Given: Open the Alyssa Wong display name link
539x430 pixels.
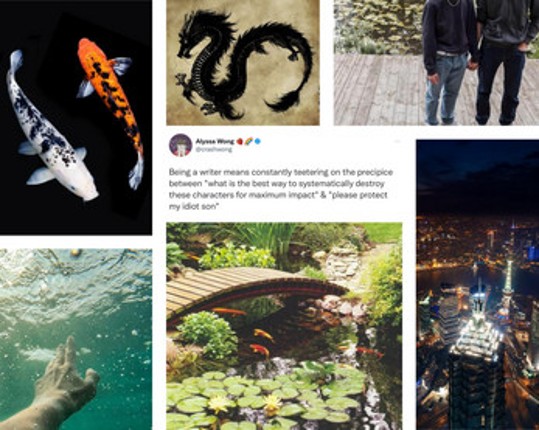Looking at the screenshot, I should [x=215, y=141].
